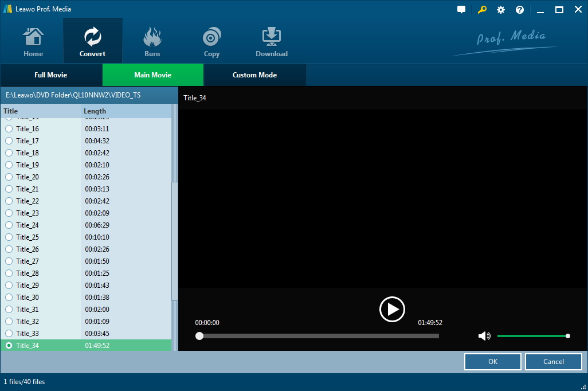Open the Home module
The width and height of the screenshot is (588, 391).
tap(33, 42)
